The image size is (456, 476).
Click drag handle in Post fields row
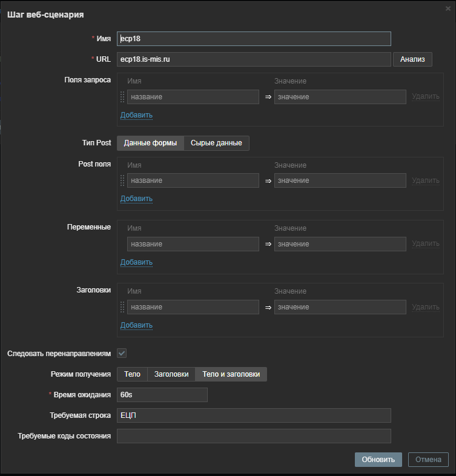click(122, 180)
